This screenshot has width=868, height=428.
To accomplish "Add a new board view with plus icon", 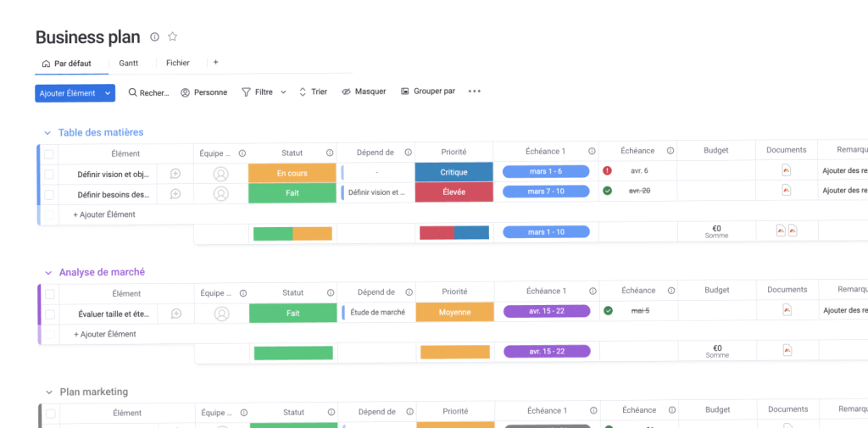I will coord(216,63).
